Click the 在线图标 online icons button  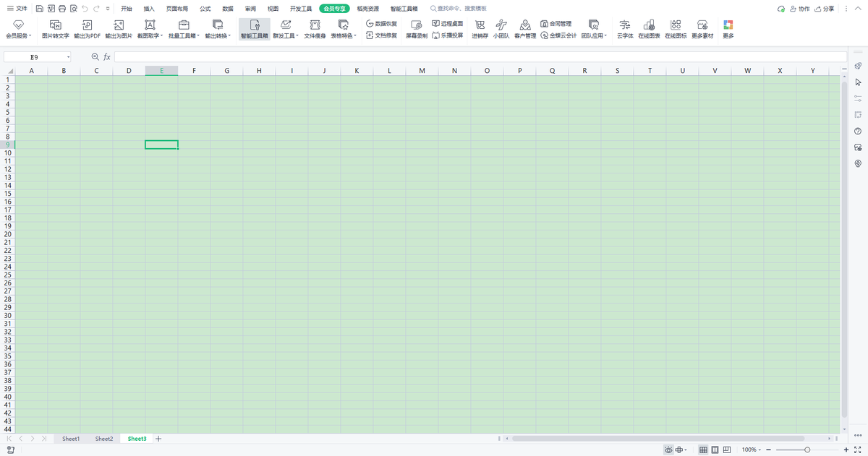coord(676,29)
